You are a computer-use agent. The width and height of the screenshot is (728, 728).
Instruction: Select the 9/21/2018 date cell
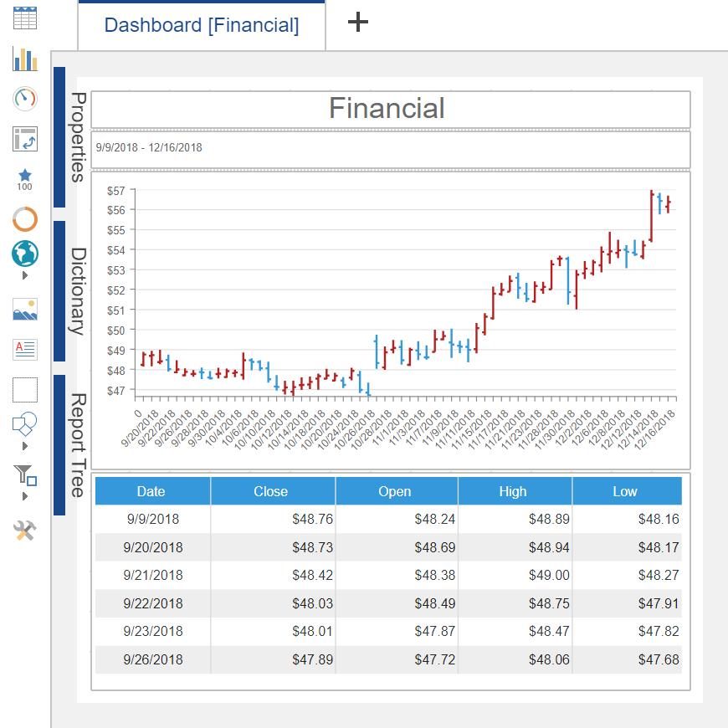click(153, 575)
